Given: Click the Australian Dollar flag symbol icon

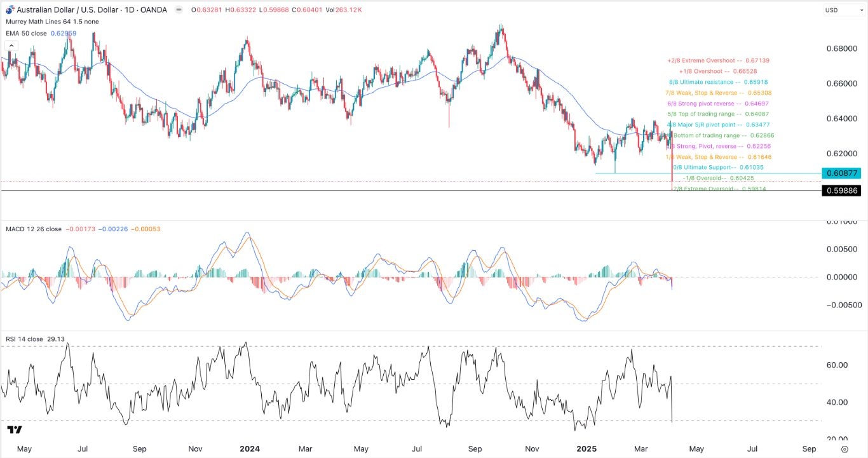Looking at the screenshot, I should click(x=10, y=10).
